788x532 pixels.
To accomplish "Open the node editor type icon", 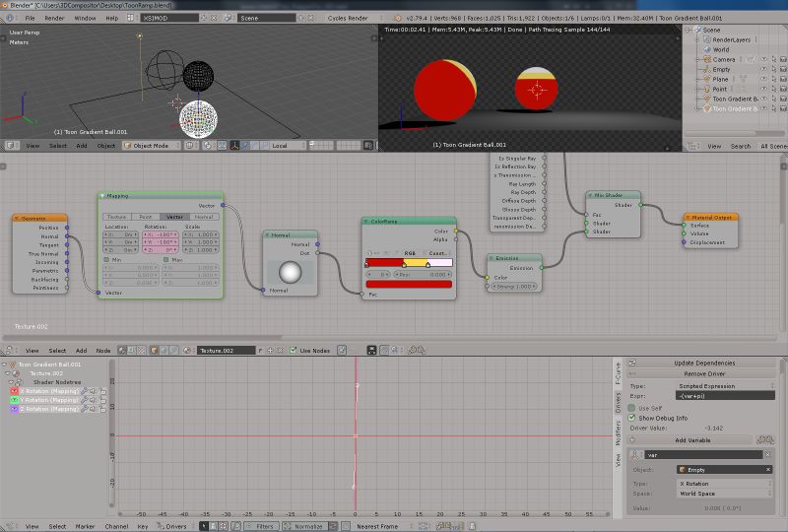I will pyautogui.click(x=10, y=351).
